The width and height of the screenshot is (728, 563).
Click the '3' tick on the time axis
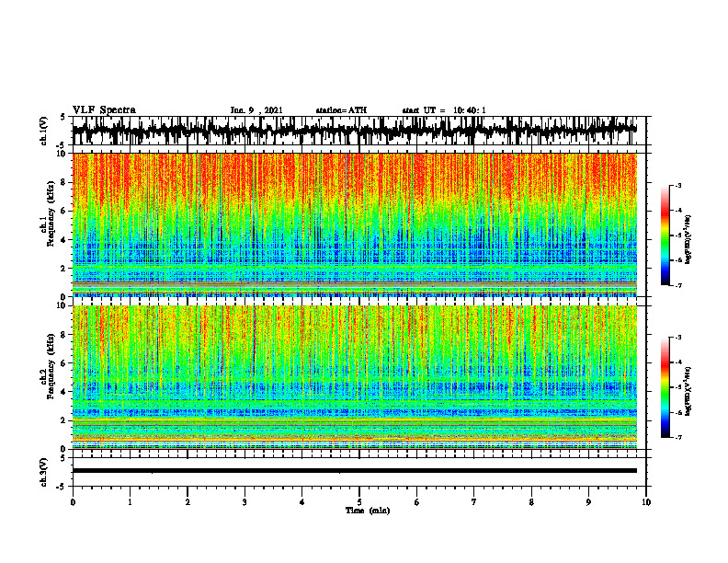click(245, 502)
